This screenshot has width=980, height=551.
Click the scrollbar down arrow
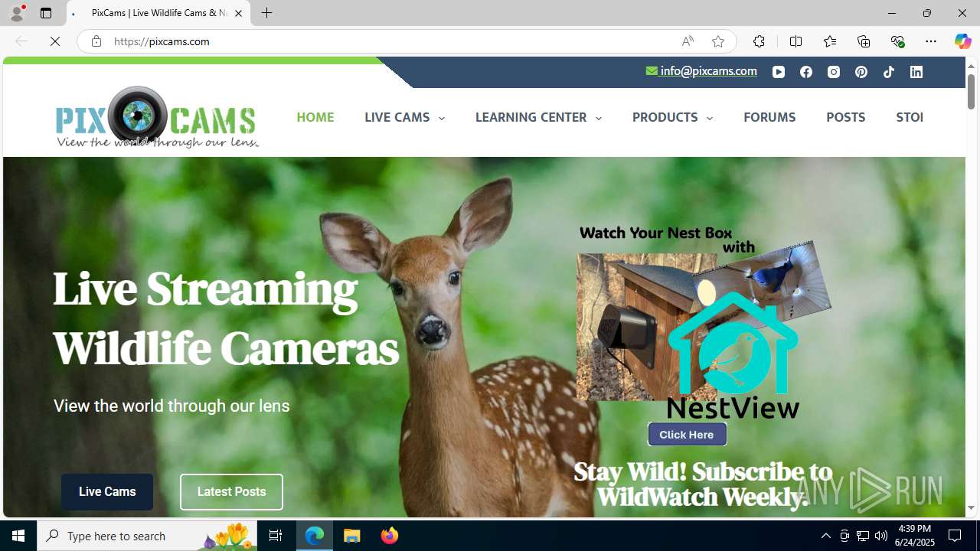(x=971, y=508)
